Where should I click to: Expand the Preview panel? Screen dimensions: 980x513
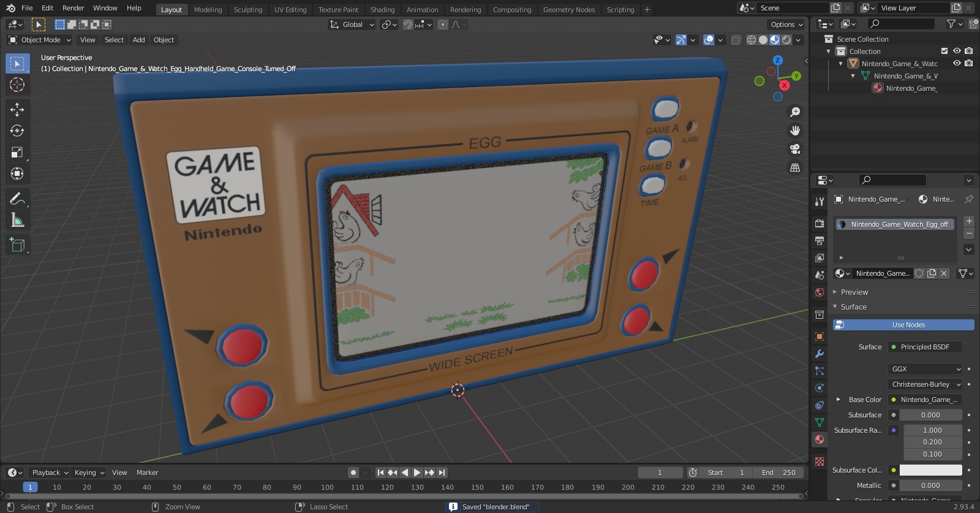tap(854, 292)
